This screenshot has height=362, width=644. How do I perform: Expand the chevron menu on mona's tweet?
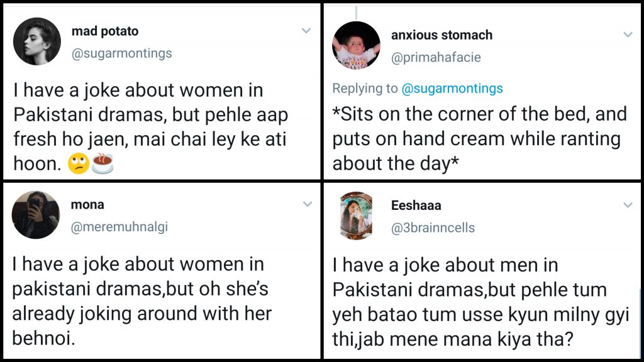(x=307, y=204)
